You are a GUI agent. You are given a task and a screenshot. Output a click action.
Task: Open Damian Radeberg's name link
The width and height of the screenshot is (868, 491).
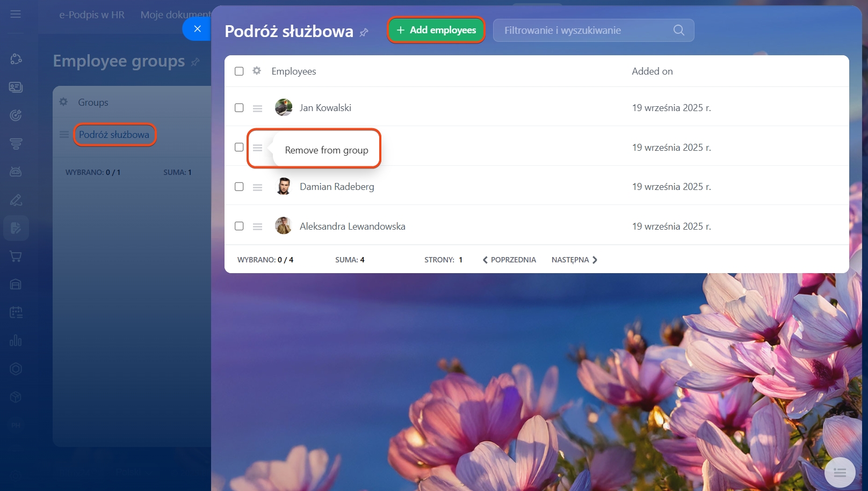(337, 187)
